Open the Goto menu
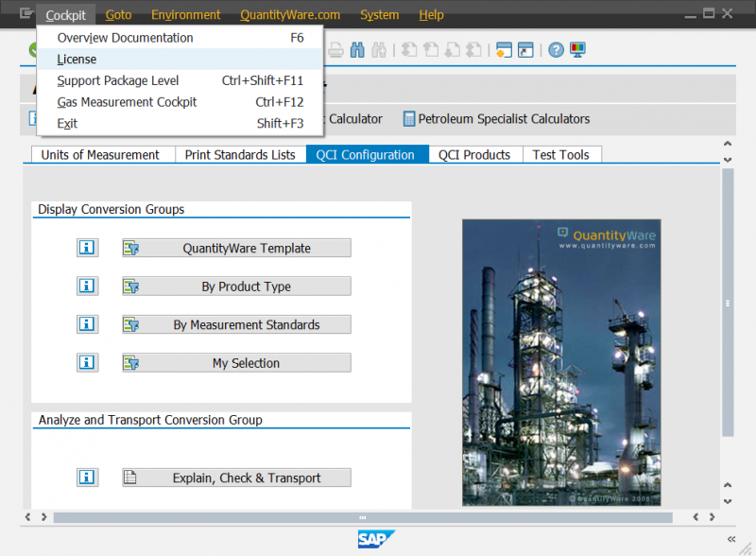Viewport: 756px width, 556px height. pos(119,15)
